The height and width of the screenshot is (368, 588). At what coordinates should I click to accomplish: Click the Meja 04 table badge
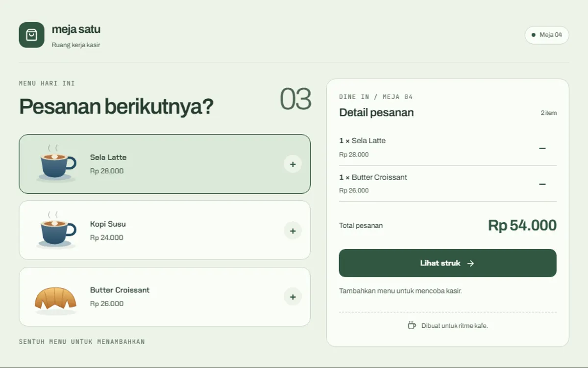click(547, 35)
